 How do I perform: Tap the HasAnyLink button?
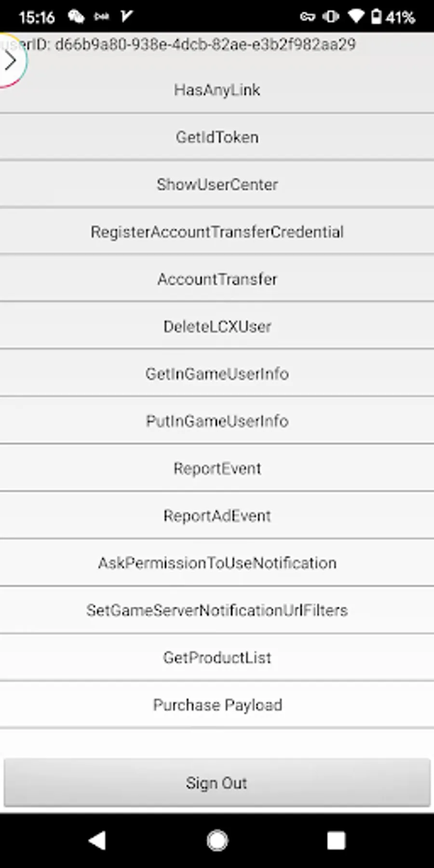click(x=217, y=90)
